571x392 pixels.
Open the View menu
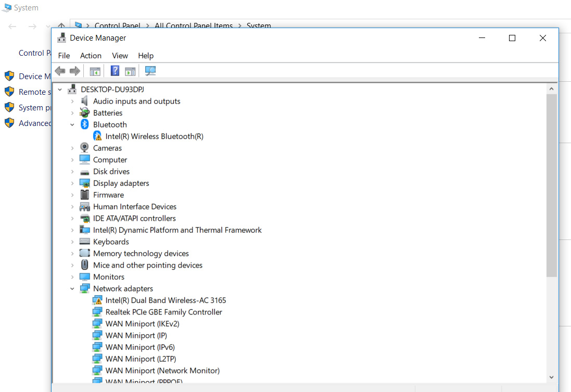click(120, 56)
